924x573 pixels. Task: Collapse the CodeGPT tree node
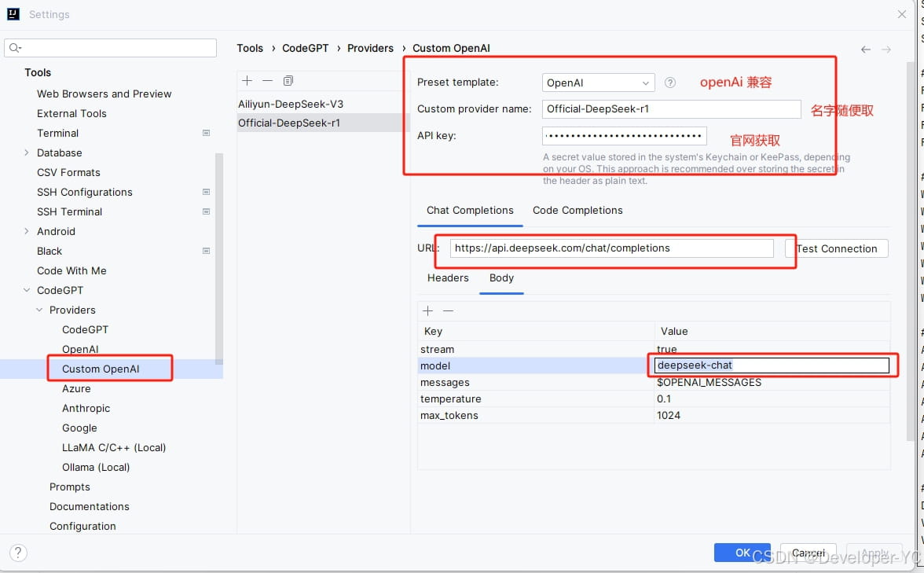[x=27, y=290]
